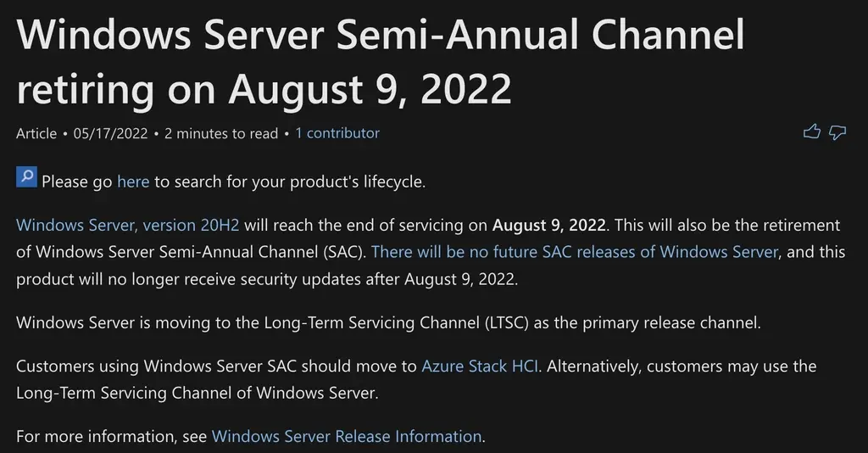868x453 pixels.
Task: Click the thumbs down feedback icon
Action: pos(837,131)
